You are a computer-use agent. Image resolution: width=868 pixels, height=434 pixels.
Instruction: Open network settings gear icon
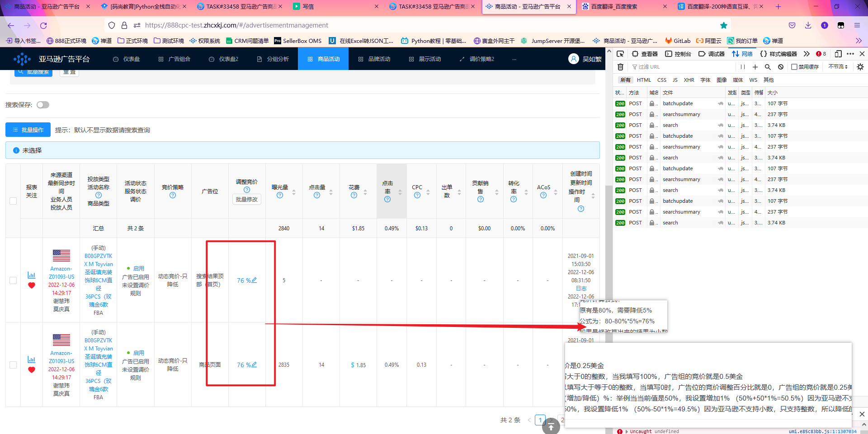pos(860,67)
